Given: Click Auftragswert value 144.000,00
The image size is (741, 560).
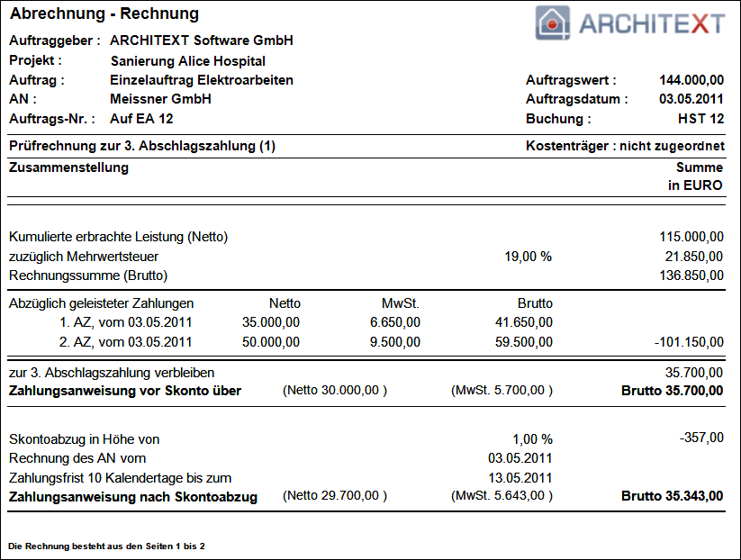Looking at the screenshot, I should click(x=691, y=80).
